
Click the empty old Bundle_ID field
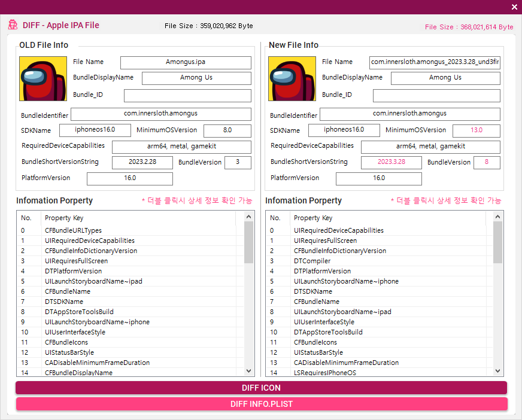click(188, 96)
